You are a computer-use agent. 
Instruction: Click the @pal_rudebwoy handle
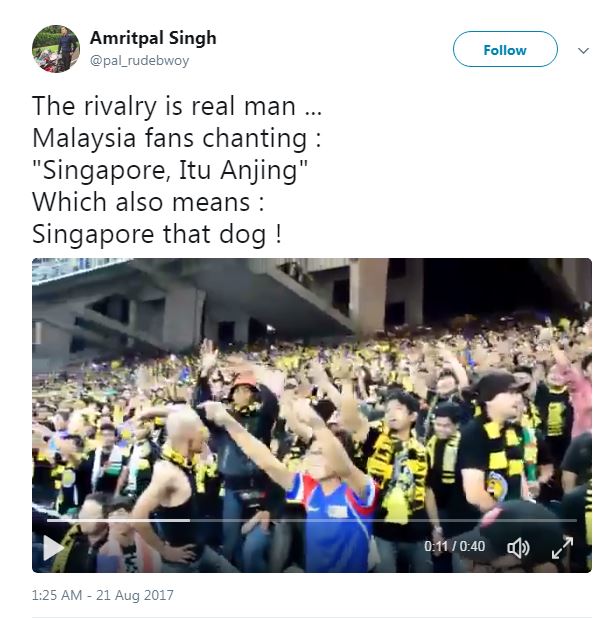(140, 60)
